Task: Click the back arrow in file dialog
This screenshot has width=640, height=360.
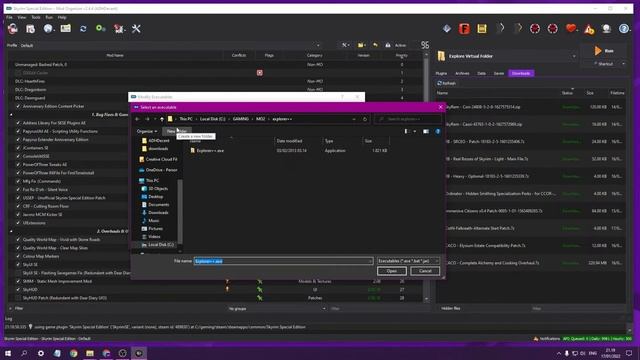Action: 137,119
